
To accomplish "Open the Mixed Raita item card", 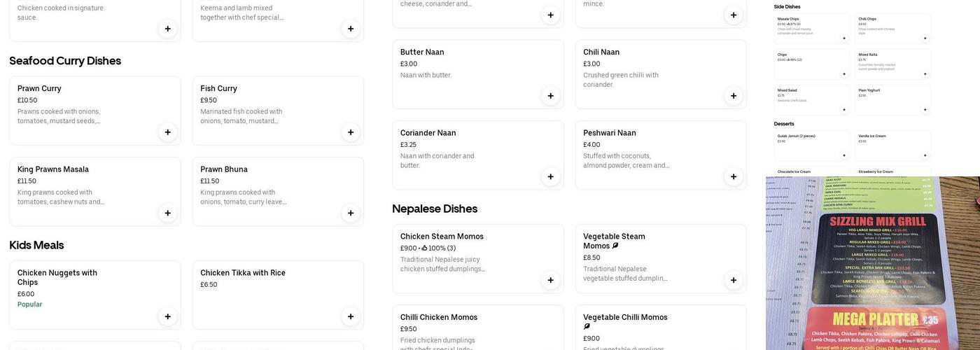I will tap(888, 63).
